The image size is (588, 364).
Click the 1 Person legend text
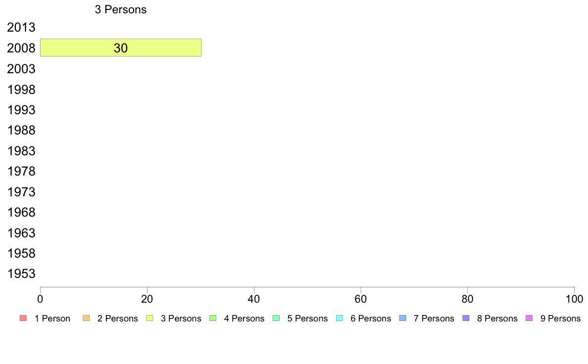pos(52,318)
